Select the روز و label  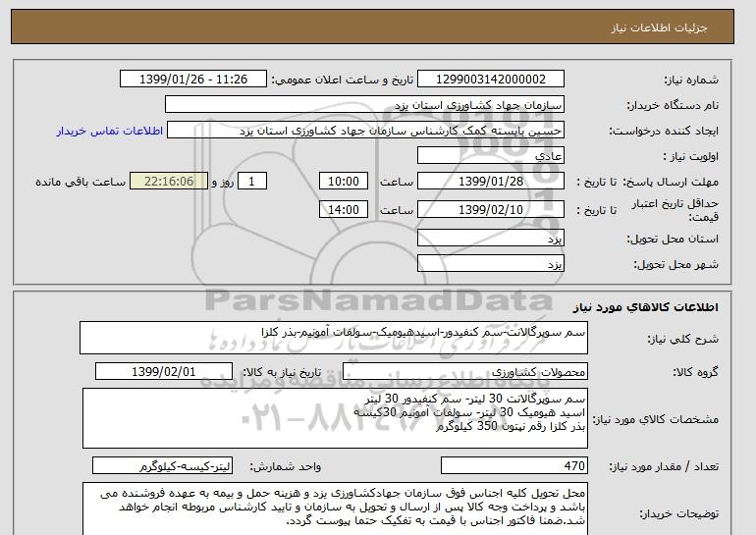(x=223, y=182)
